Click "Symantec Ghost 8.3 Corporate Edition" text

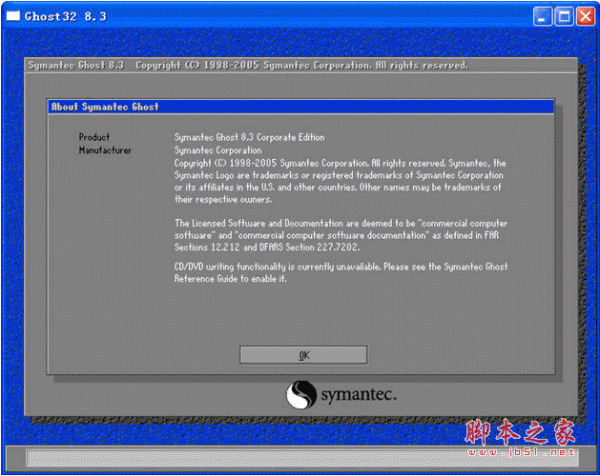(x=249, y=137)
